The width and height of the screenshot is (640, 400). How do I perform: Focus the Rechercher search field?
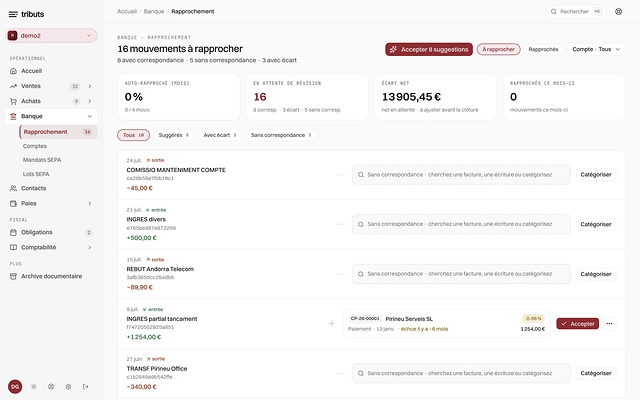576,11
